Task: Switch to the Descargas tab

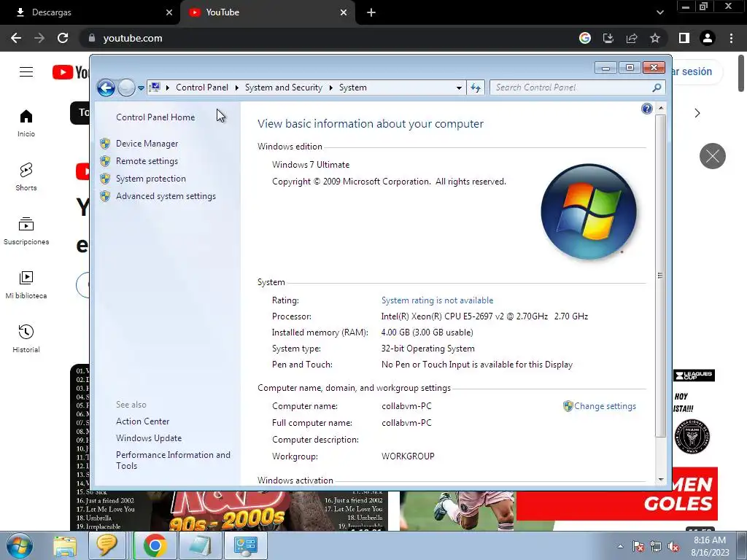Action: [90, 12]
